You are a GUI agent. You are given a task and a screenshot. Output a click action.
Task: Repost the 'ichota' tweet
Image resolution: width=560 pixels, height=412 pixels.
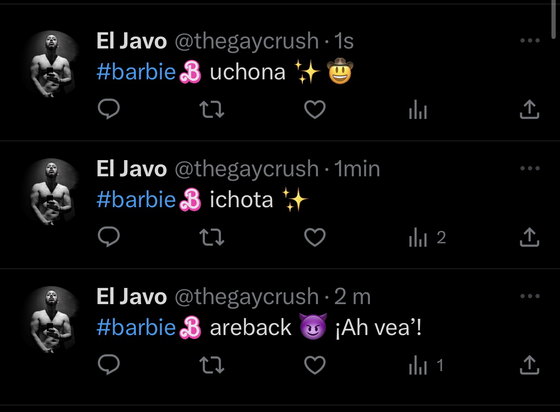pyautogui.click(x=212, y=237)
